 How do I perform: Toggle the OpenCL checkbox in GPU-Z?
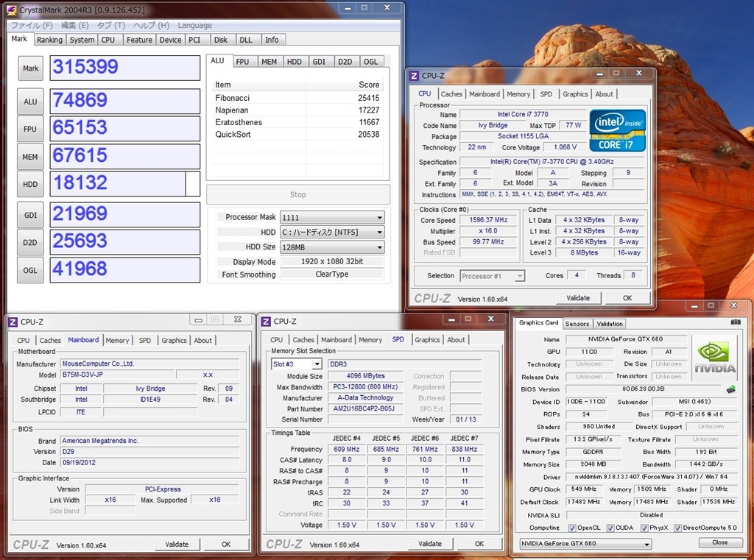pyautogui.click(x=571, y=528)
